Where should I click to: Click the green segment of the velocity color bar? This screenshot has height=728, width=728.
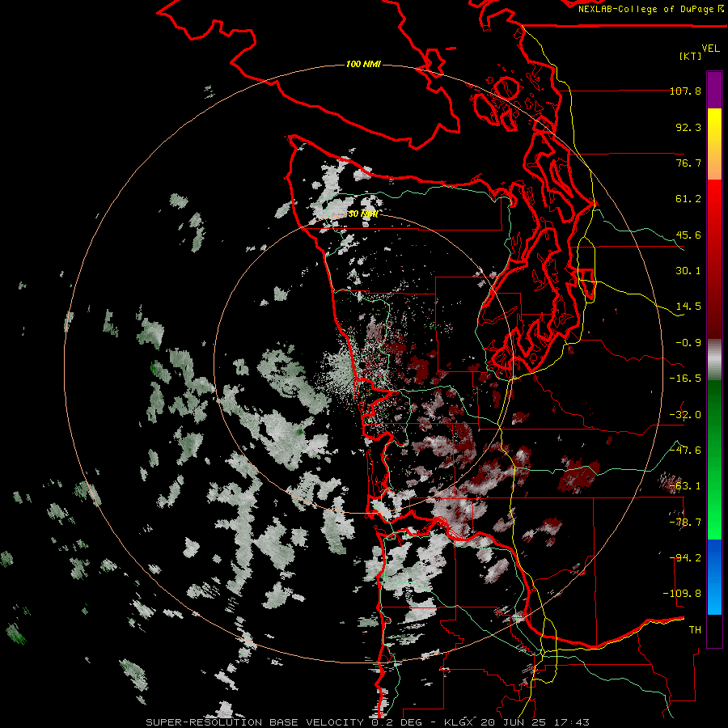click(x=714, y=459)
